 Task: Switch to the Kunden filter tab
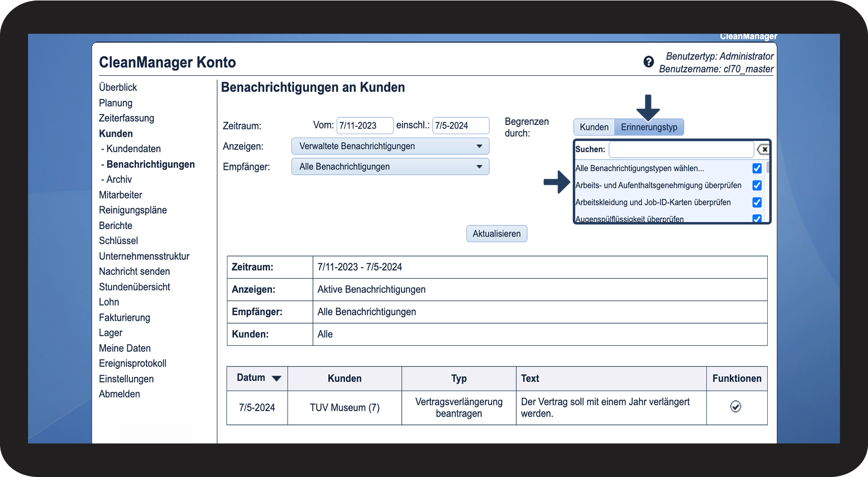(x=594, y=127)
